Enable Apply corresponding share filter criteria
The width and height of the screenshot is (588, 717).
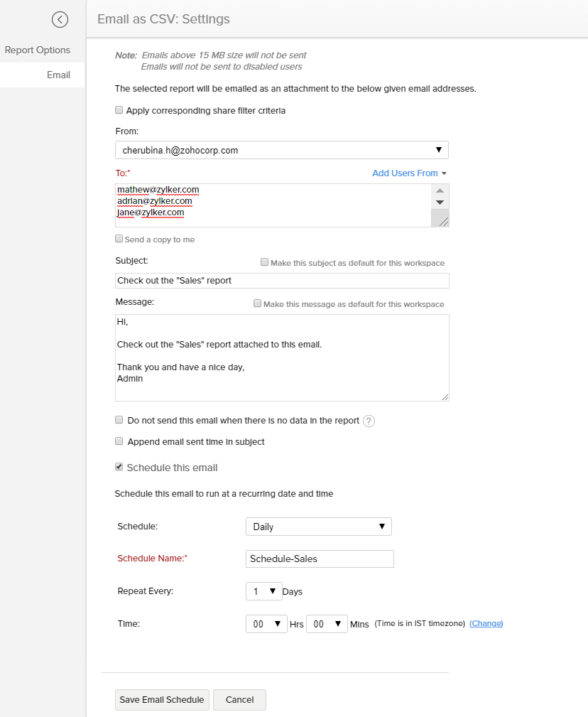pos(119,110)
